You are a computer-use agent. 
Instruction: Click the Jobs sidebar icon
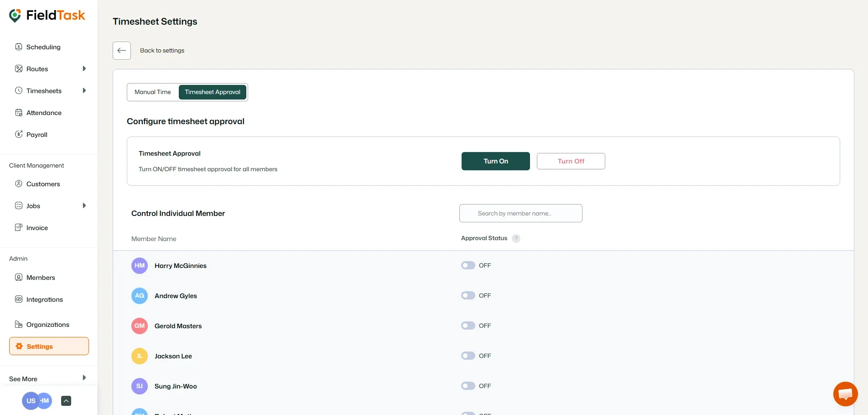tap(19, 206)
